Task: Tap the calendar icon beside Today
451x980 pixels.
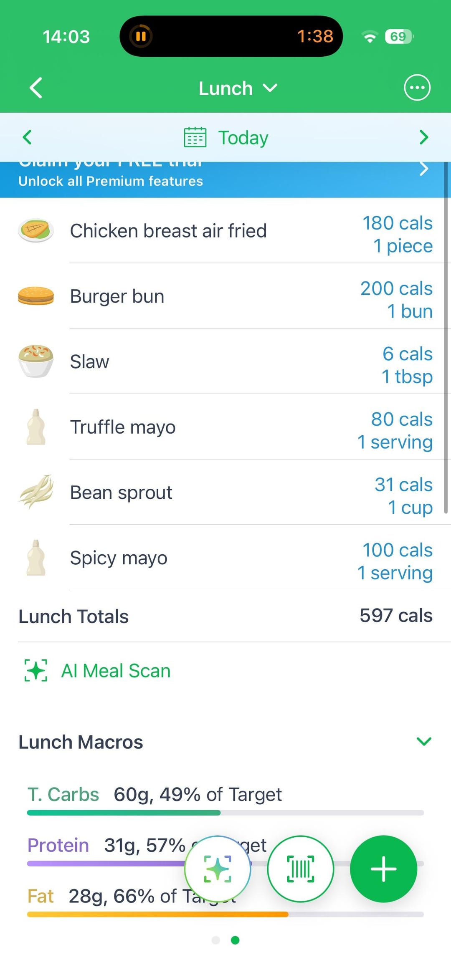Action: [x=195, y=137]
